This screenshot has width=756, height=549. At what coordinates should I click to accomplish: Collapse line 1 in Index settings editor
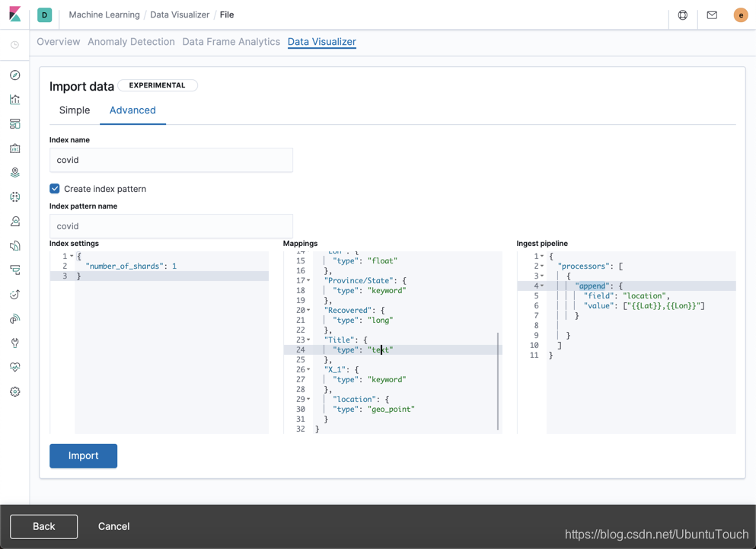(72, 256)
